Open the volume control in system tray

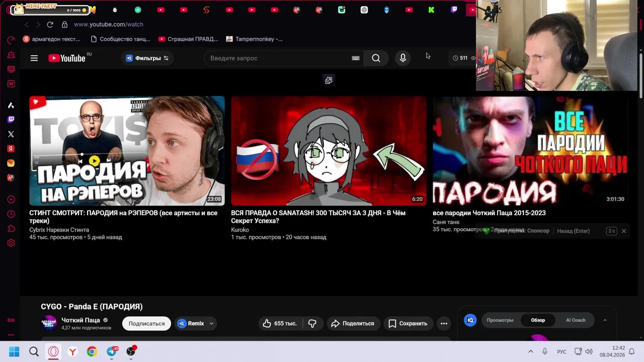pos(589,351)
